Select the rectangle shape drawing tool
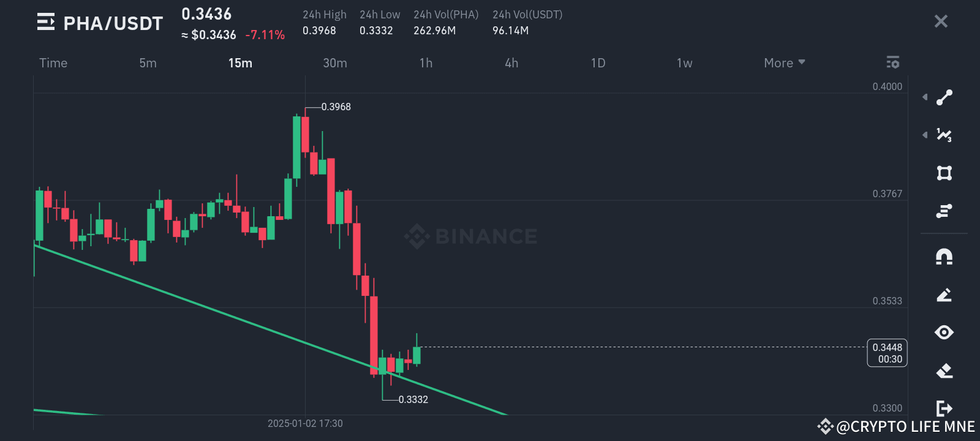The height and width of the screenshot is (441, 980). click(945, 173)
